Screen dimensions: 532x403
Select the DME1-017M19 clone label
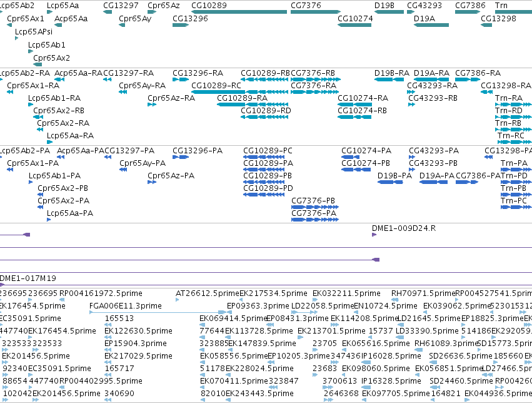28,278
